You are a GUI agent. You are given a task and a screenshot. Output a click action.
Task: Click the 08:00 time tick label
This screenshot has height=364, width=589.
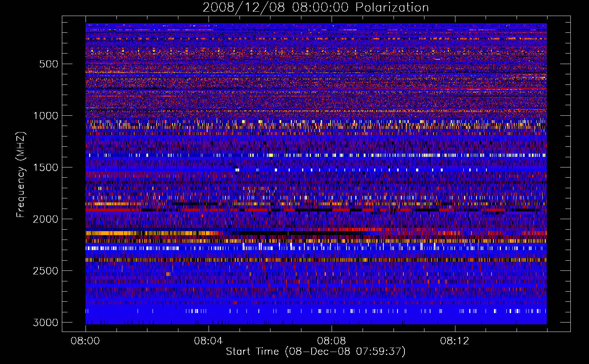coord(85,341)
